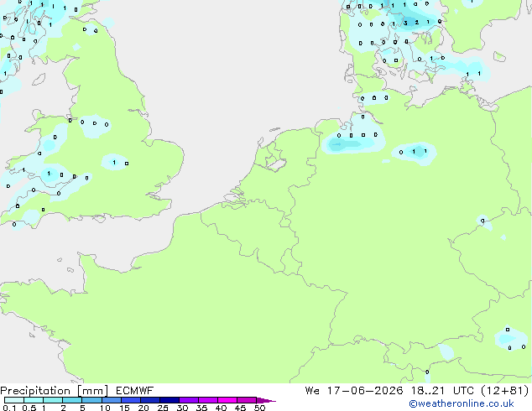Click the 0.1–0.5 mm legend swatch

[x=14, y=400]
